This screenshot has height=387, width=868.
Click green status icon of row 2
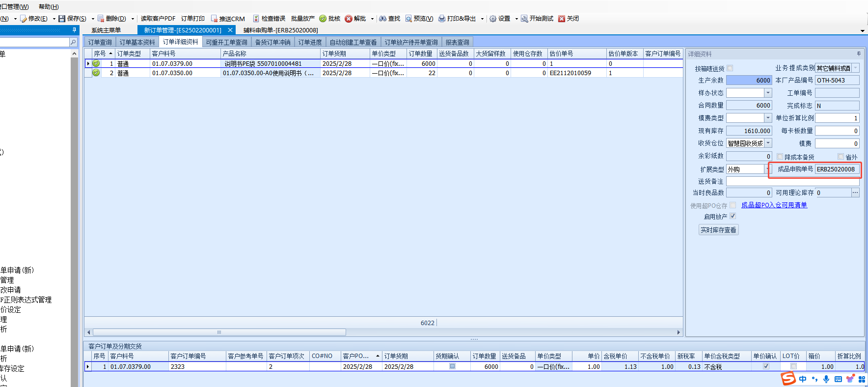96,73
